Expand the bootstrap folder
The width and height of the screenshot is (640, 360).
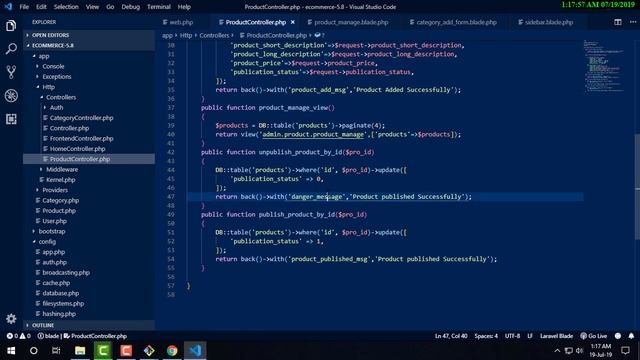(x=51, y=231)
